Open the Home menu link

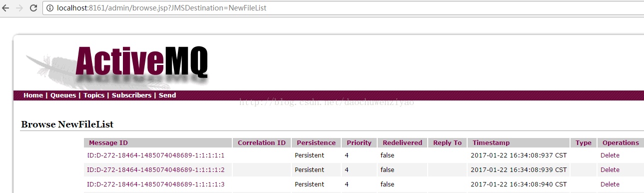click(x=33, y=95)
